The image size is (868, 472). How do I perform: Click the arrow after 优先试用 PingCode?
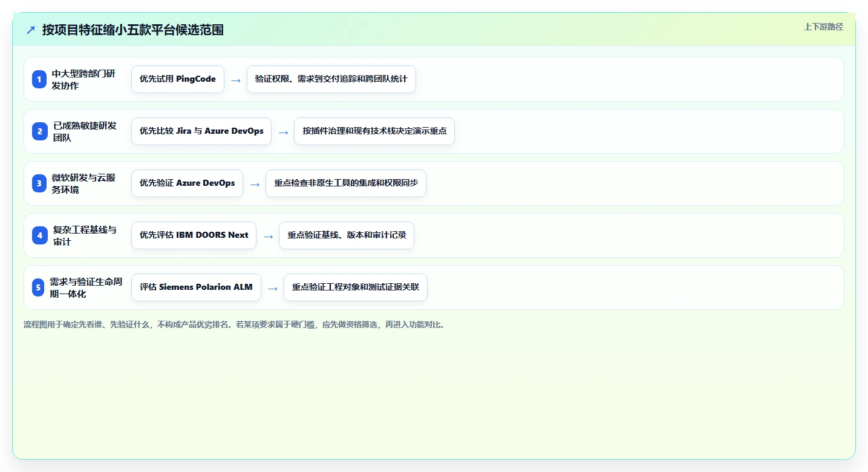point(236,80)
